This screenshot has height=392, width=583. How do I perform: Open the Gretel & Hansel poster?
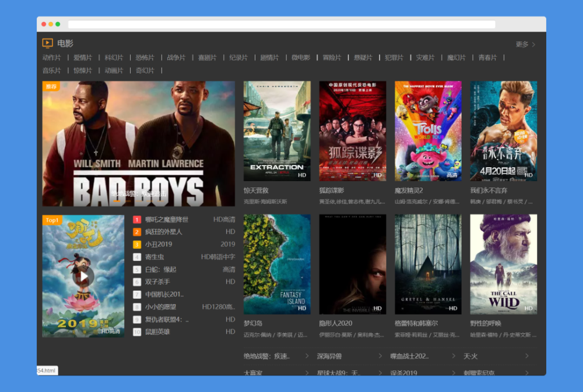coord(428,264)
